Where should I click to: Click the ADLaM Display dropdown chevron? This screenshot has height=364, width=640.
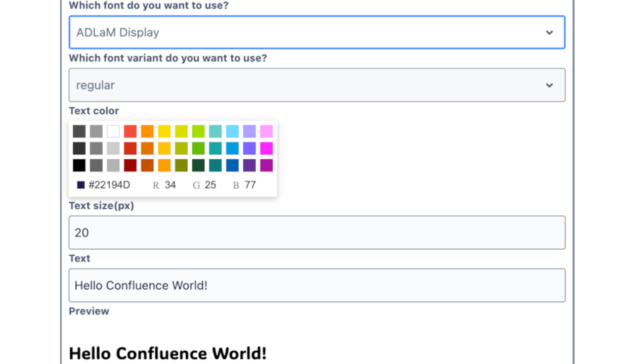click(549, 32)
